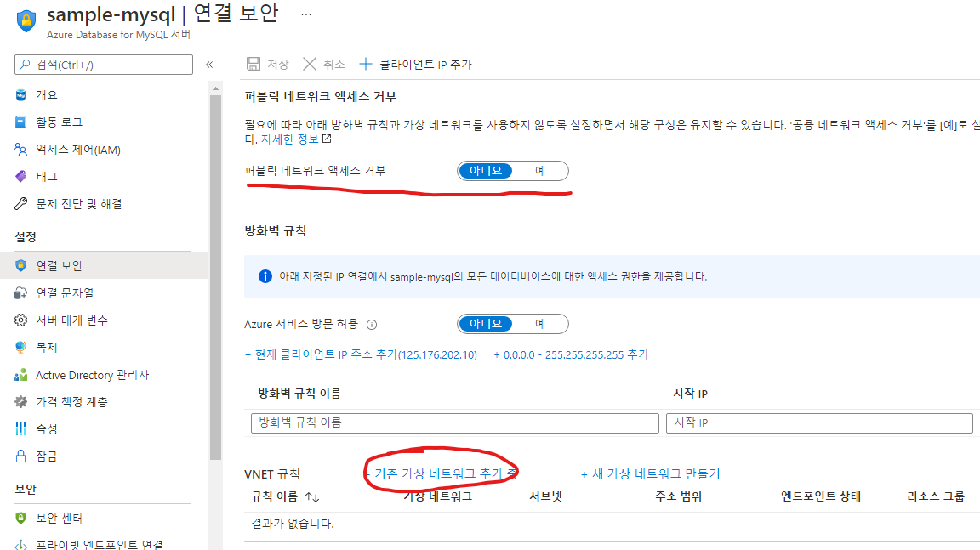Screen dimensions: 980x550
Task: Add current client IP 125.176.202.10
Action: pos(361,354)
